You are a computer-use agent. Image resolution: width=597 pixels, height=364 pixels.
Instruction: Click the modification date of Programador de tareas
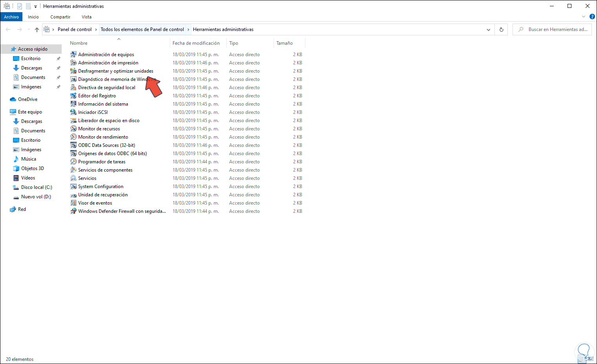click(196, 162)
